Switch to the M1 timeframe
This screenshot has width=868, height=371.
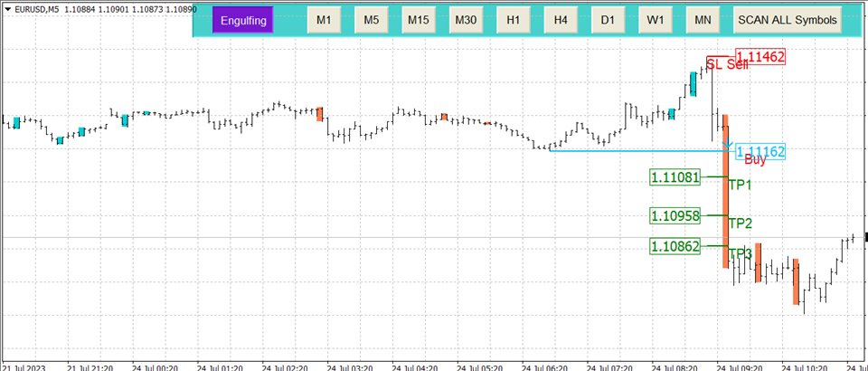324,20
